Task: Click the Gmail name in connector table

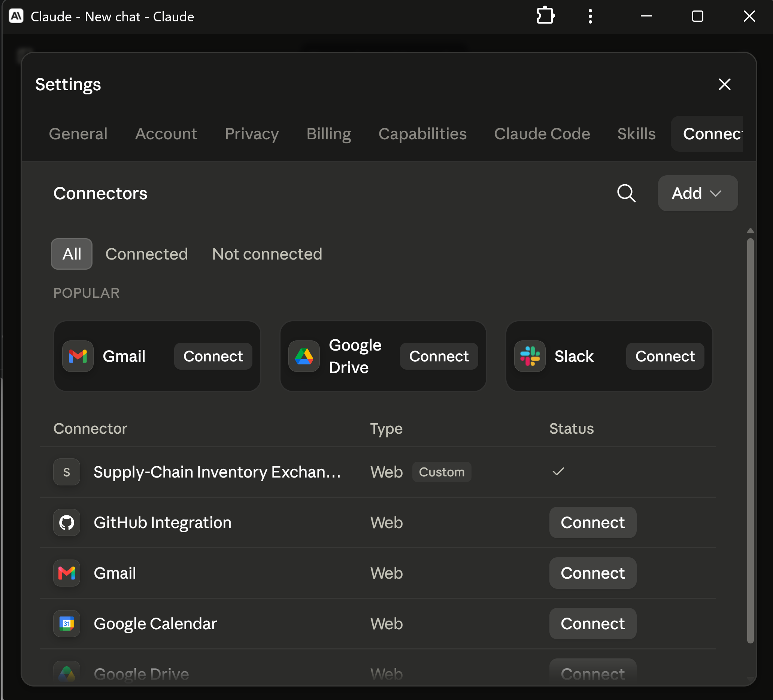Action: click(x=115, y=573)
